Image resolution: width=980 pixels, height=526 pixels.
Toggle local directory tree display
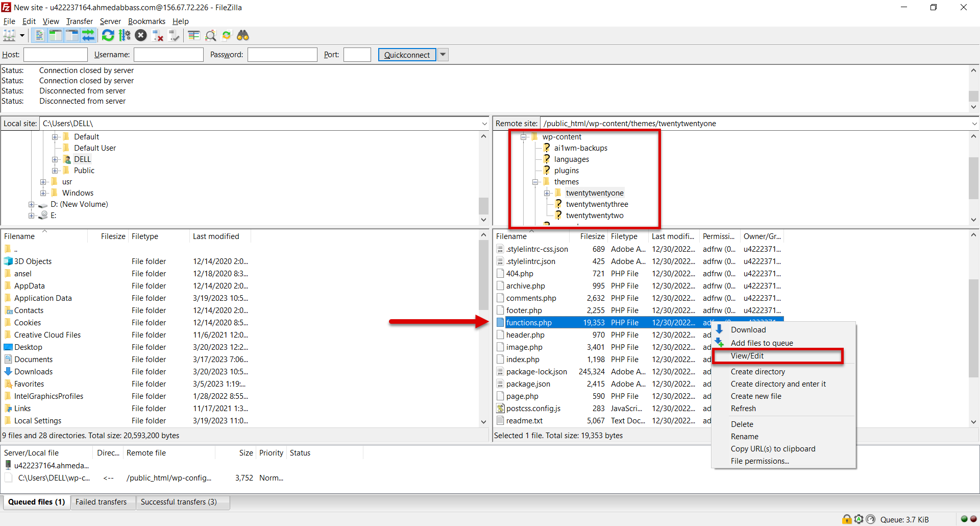[55, 35]
